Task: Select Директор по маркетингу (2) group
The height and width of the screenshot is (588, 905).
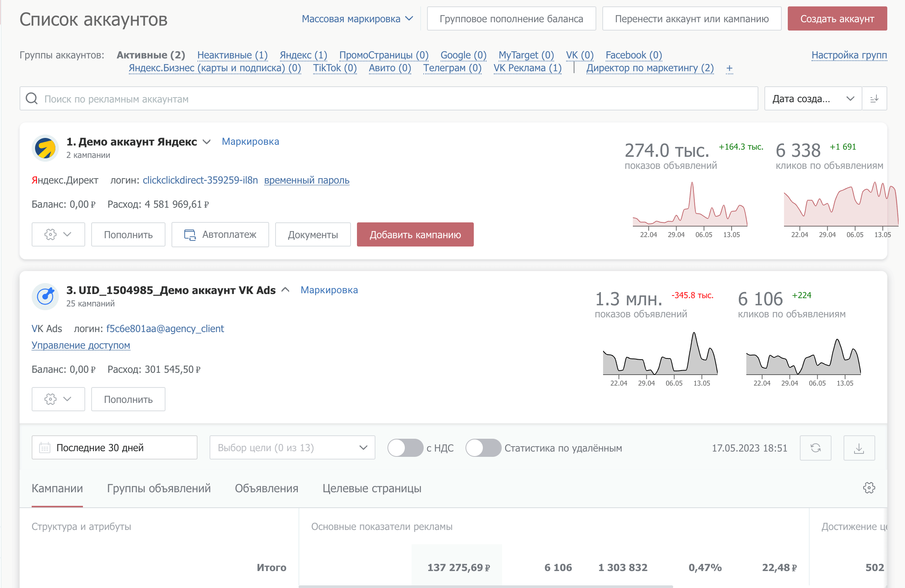Action: coord(650,68)
